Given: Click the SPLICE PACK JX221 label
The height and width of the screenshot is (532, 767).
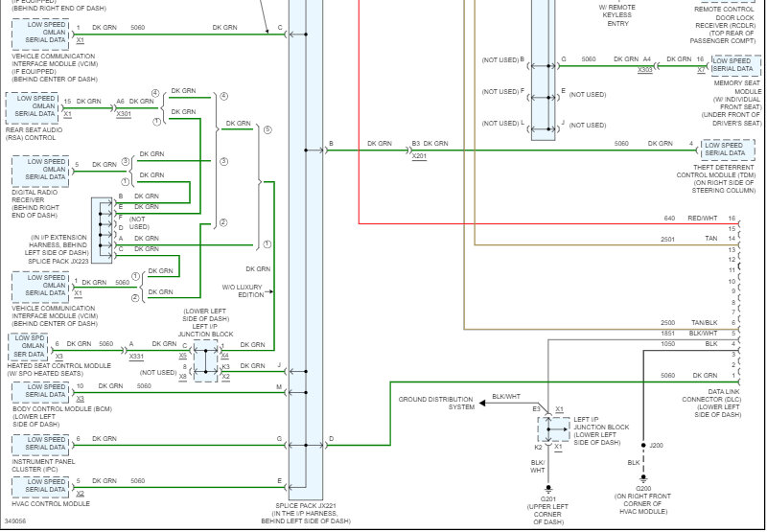Looking at the screenshot, I should (306, 505).
